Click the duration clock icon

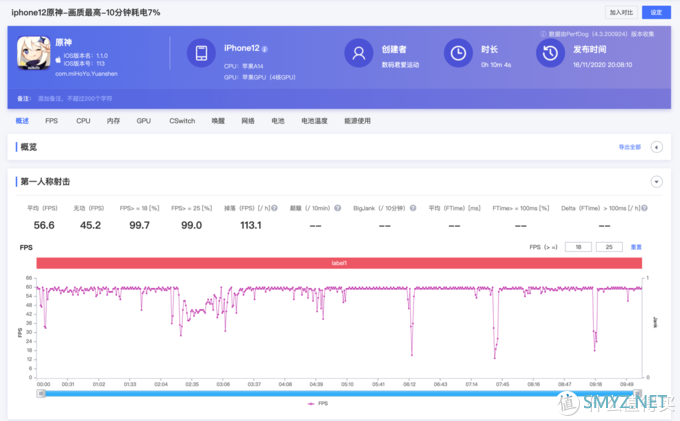tap(458, 53)
